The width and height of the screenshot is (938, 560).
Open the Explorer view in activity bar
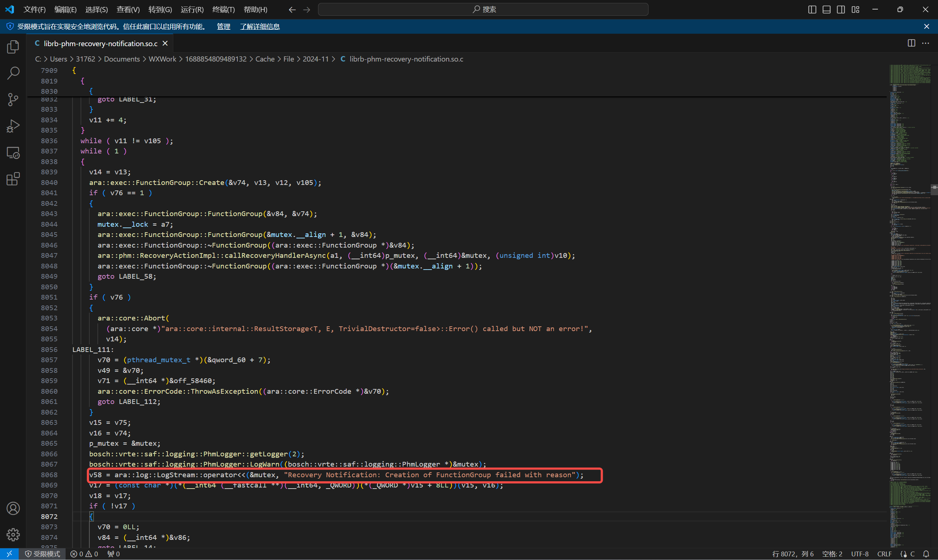coord(13,47)
